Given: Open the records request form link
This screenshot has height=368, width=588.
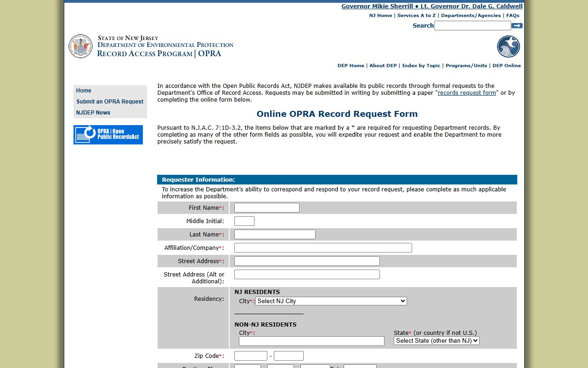Looking at the screenshot, I should click(x=467, y=93).
